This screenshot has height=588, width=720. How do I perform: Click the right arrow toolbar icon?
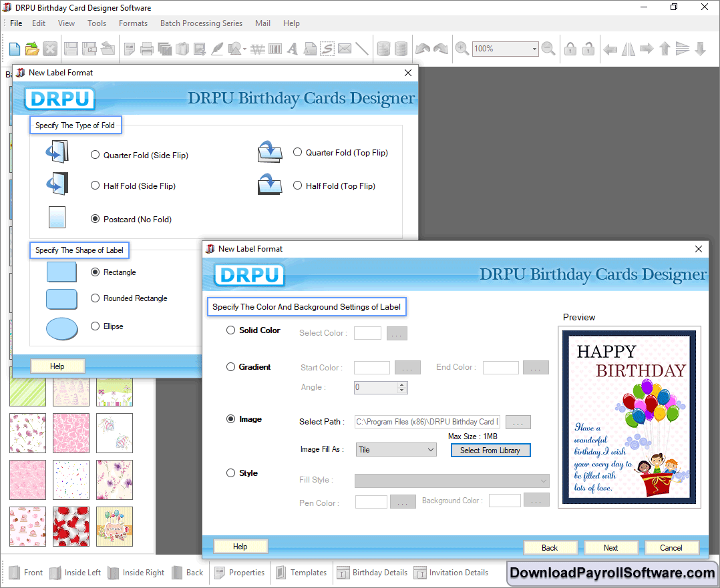click(x=647, y=49)
